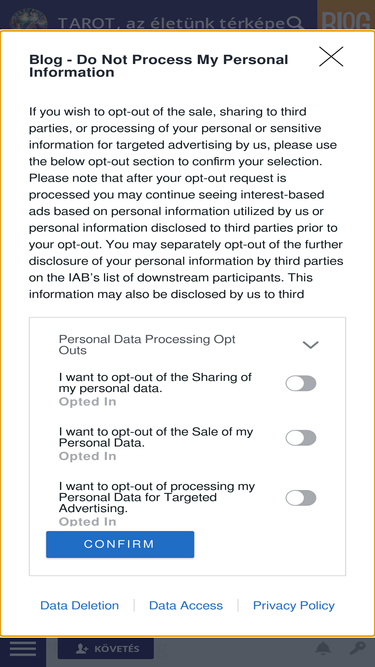Open the Privacy Policy link

click(x=294, y=605)
